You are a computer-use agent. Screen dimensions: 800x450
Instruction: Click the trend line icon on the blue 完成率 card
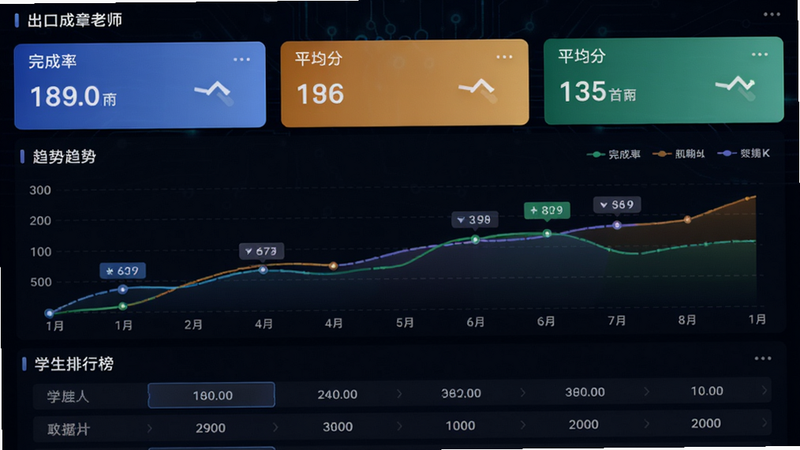point(214,93)
